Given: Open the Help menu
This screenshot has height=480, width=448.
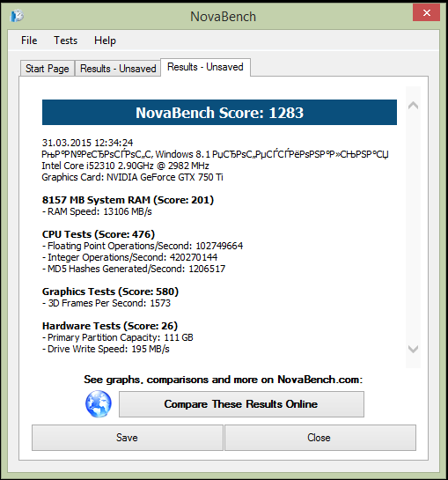Looking at the screenshot, I should point(105,41).
